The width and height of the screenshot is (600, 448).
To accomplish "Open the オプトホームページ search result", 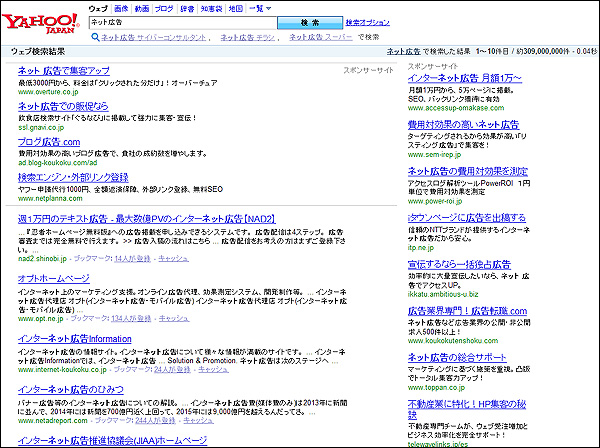I will 53,278.
